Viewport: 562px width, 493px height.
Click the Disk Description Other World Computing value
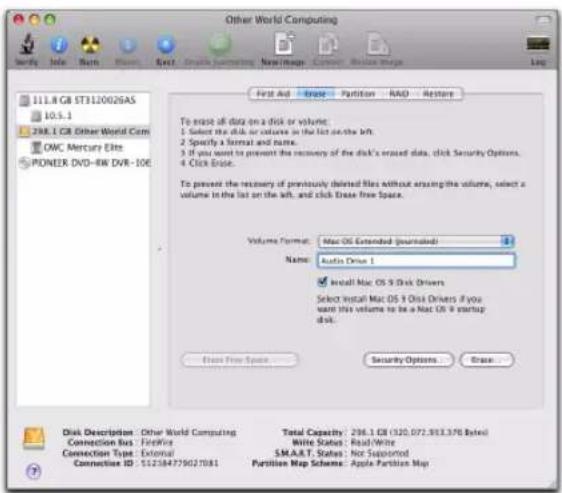pos(189,432)
